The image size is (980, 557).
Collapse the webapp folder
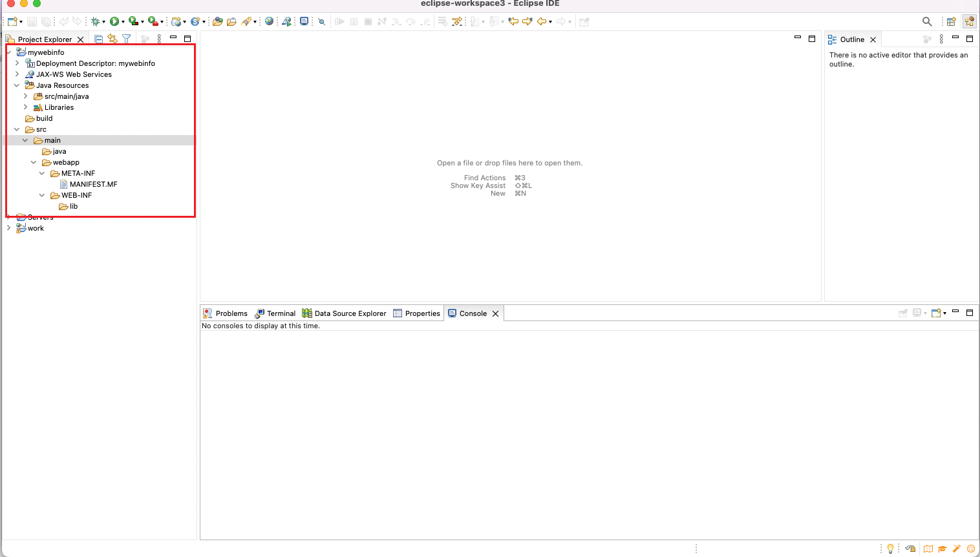click(34, 162)
